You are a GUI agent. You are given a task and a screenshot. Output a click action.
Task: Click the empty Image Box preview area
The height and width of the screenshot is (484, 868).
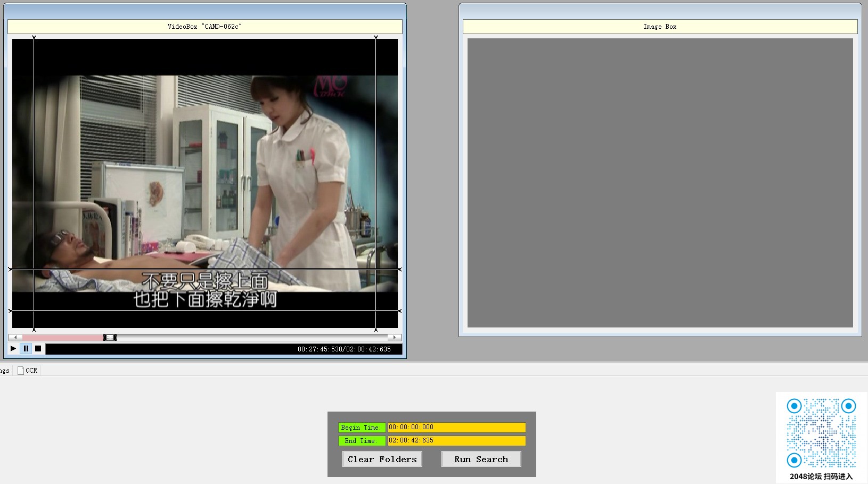[660, 183]
